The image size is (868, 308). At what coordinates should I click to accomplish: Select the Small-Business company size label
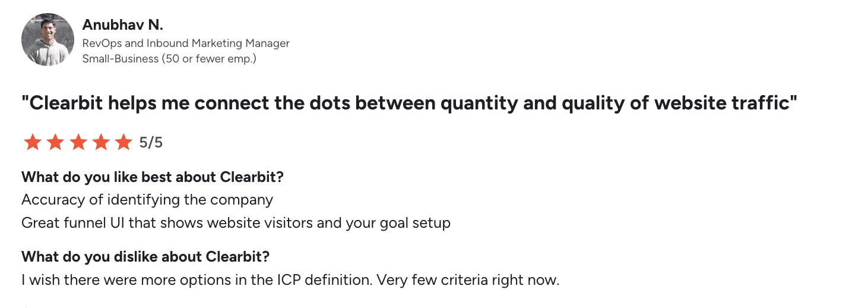coord(169,59)
